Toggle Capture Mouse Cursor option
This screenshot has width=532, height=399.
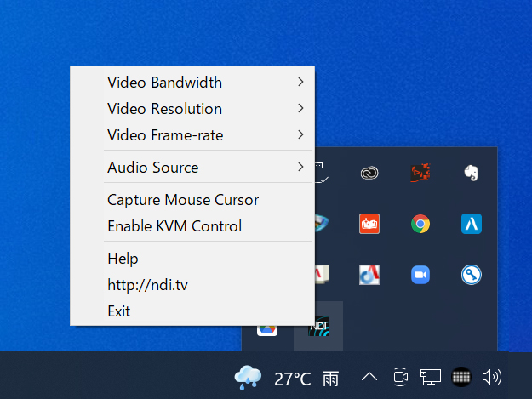[x=183, y=200]
